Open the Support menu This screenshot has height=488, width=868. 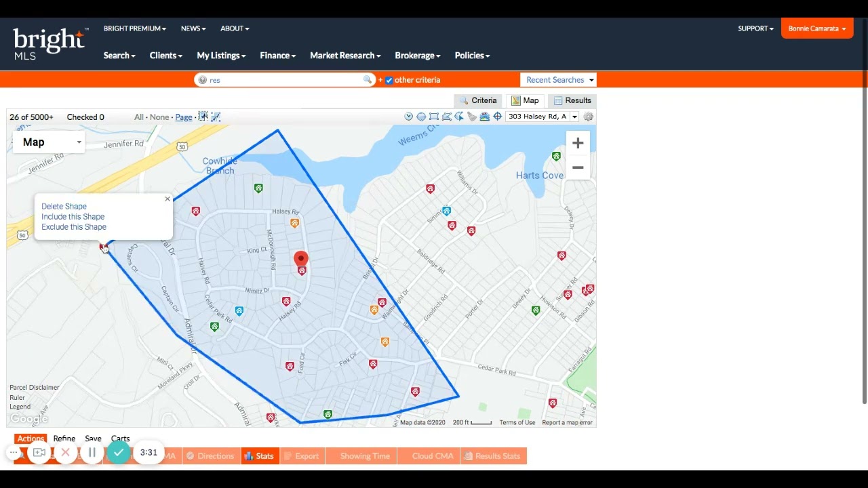coord(756,28)
